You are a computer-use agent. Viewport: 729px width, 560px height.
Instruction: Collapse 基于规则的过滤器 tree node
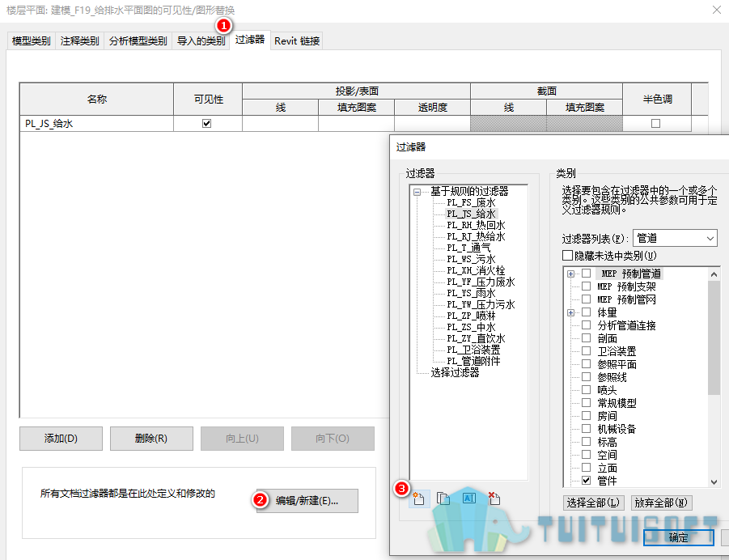coord(417,192)
